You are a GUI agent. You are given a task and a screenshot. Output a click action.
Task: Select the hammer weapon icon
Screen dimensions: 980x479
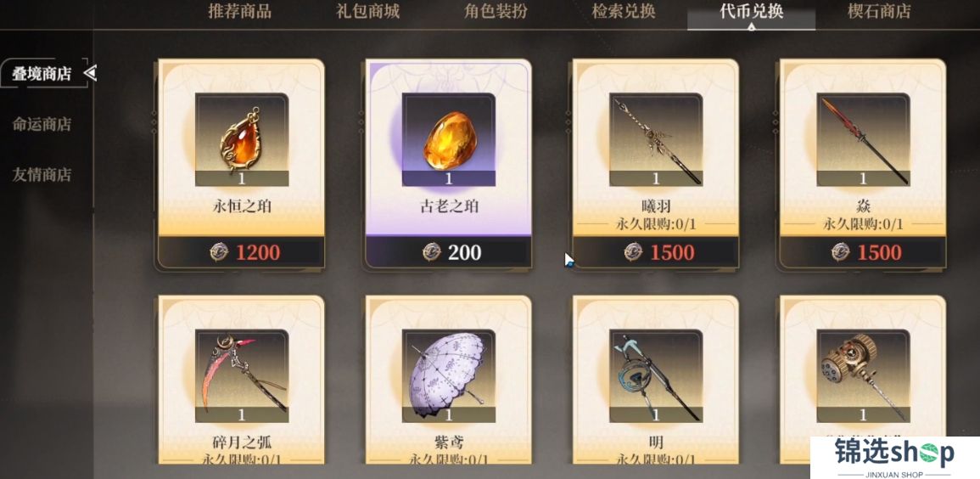[x=863, y=375]
